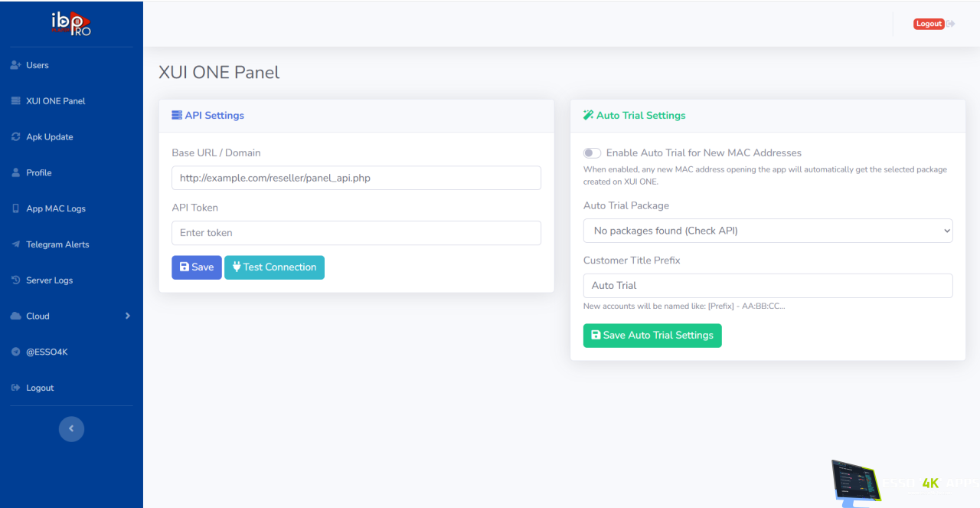Click the logout arrow icon in top bar
980x508 pixels.
coord(951,24)
